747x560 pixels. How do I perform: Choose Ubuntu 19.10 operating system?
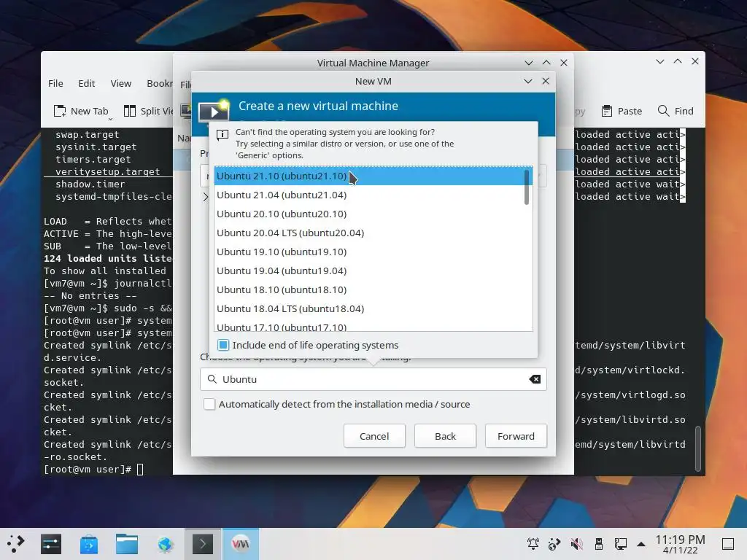[373, 252]
